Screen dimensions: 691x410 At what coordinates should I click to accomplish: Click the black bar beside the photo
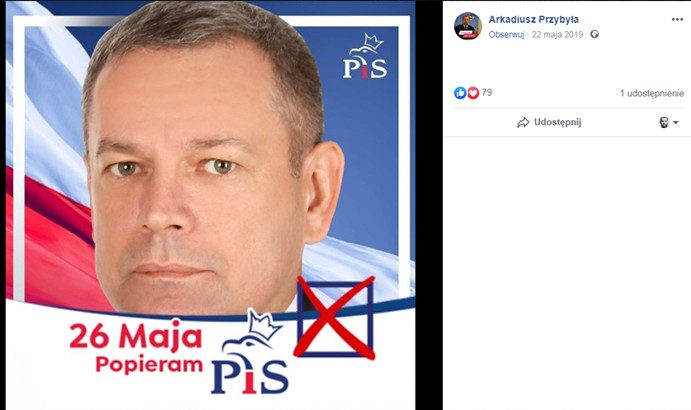coord(429,205)
